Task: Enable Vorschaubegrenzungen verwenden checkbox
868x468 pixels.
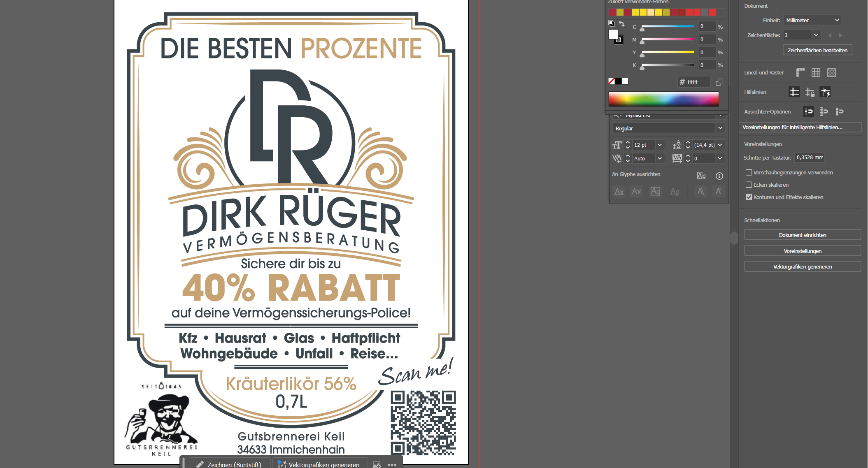Action: (x=749, y=173)
